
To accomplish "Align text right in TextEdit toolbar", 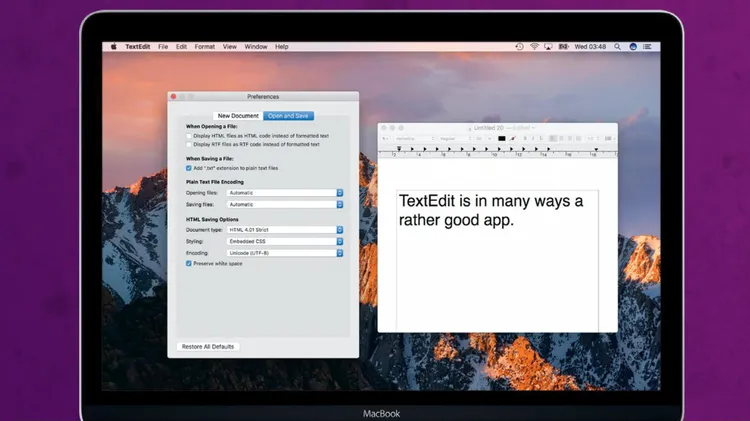I will (x=570, y=139).
